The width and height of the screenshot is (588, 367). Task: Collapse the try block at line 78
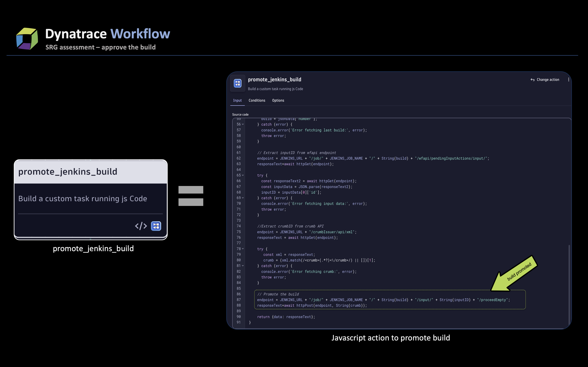click(243, 249)
